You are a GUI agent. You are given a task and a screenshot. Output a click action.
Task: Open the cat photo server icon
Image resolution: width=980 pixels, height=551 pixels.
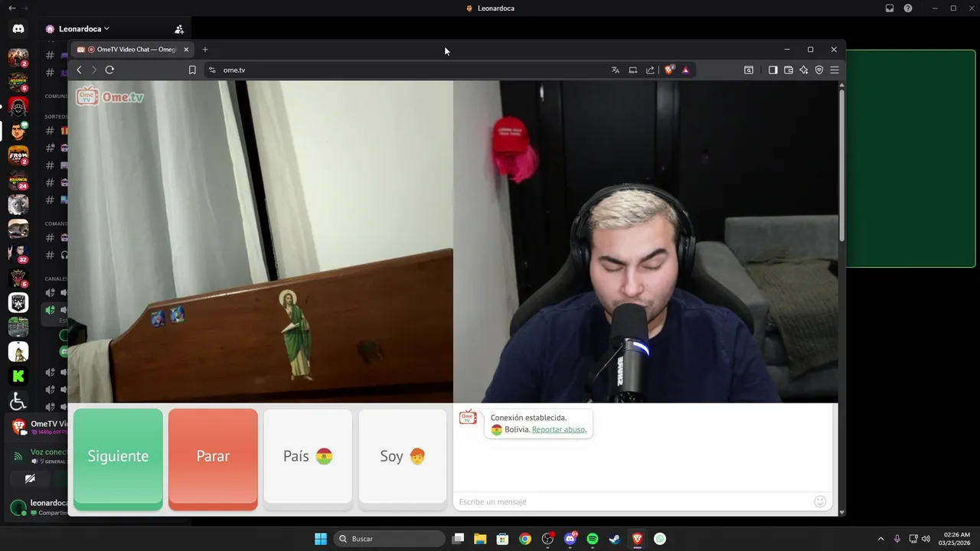click(18, 204)
